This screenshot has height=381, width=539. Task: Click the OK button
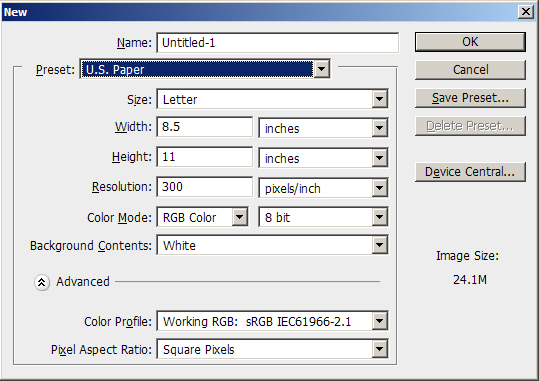click(470, 42)
